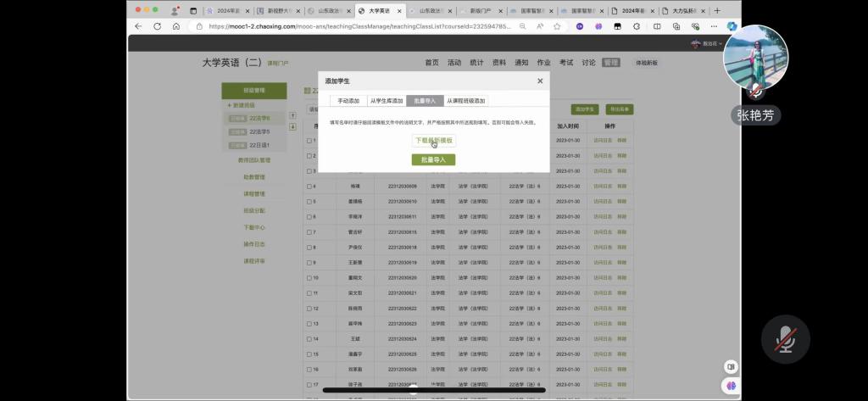
Task: Click the browser reload icon
Action: (157, 26)
